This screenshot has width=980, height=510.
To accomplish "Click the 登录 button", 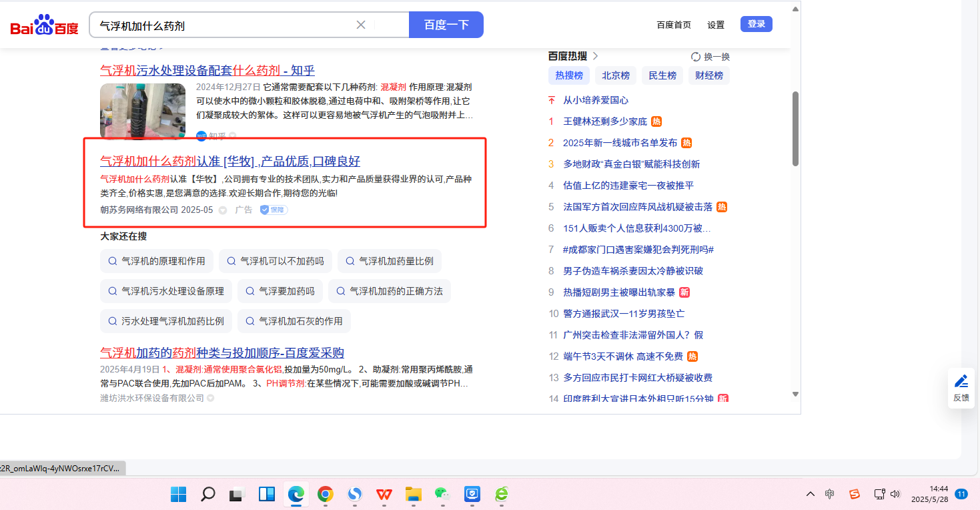I will click(757, 24).
